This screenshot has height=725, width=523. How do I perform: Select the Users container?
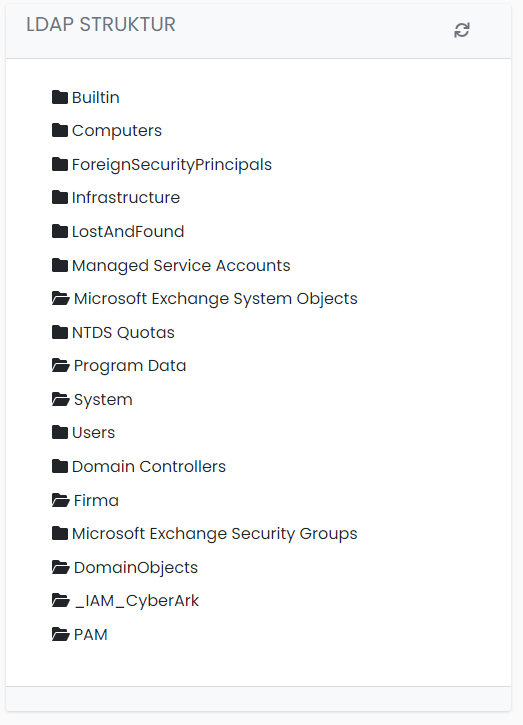tap(93, 432)
